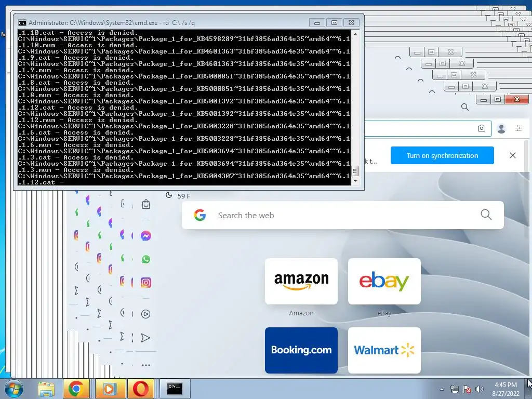The image size is (532, 399).
Task: Click the network tray icon
Action: pos(454,389)
